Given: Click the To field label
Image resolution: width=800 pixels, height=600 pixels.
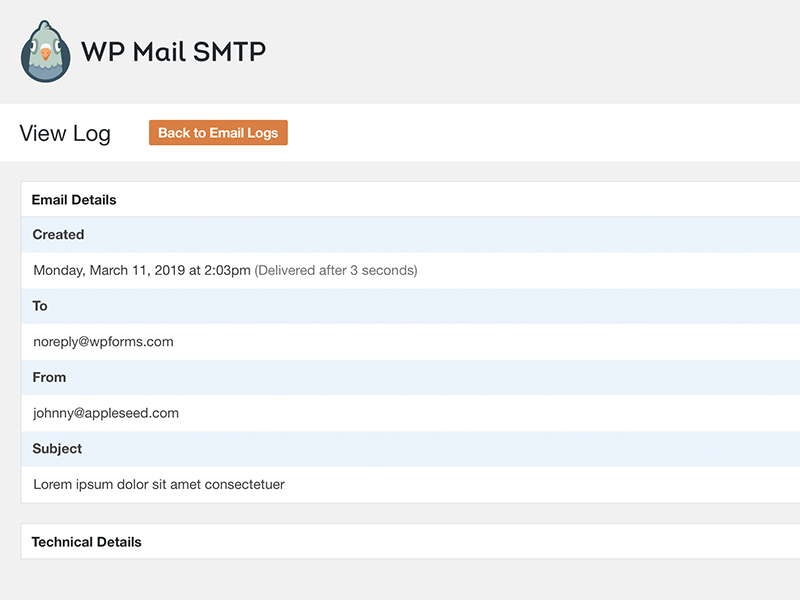Looking at the screenshot, I should tap(40, 306).
